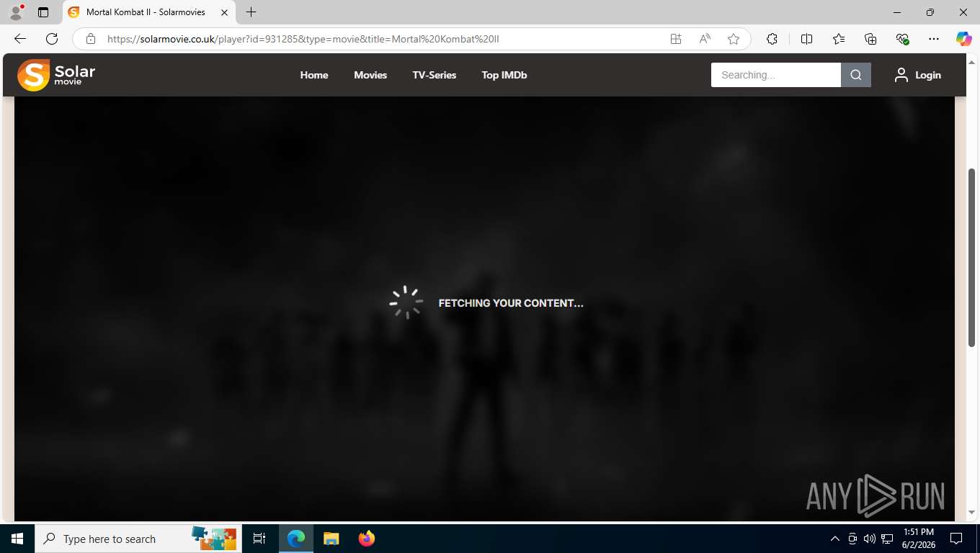Open Edge Settings and more menu
Screen dimensions: 980x553
(934, 39)
